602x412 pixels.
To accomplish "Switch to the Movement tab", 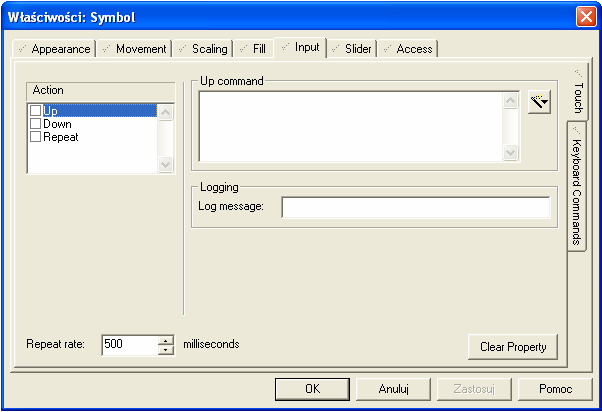I will (134, 49).
